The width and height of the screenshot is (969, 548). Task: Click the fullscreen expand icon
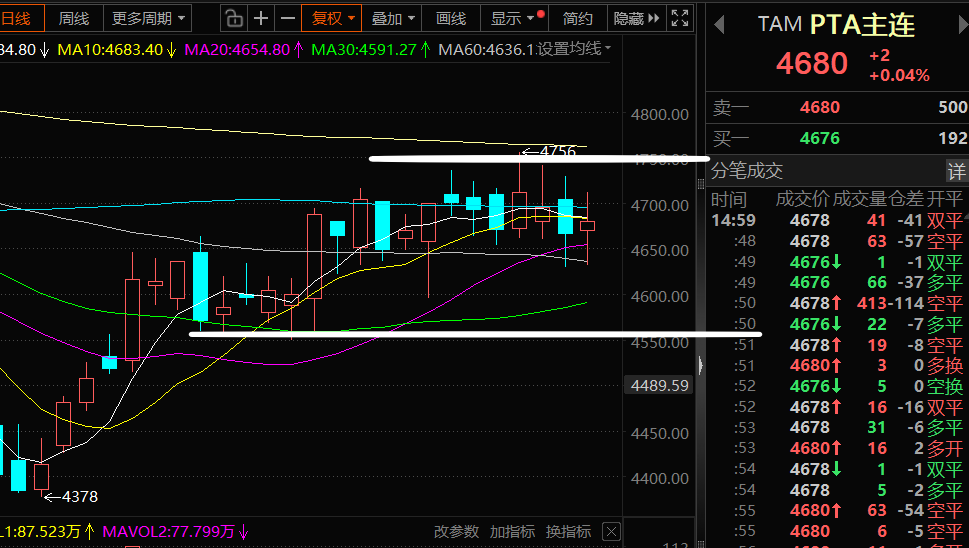tap(679, 18)
